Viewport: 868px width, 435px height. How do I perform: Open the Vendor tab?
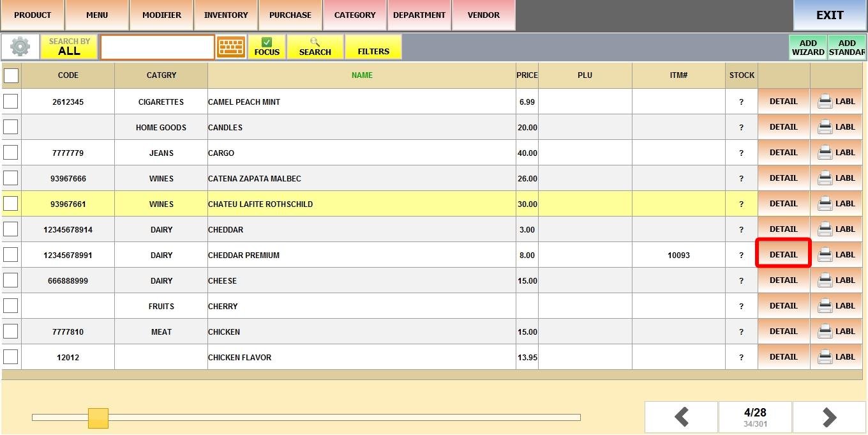pyautogui.click(x=484, y=15)
